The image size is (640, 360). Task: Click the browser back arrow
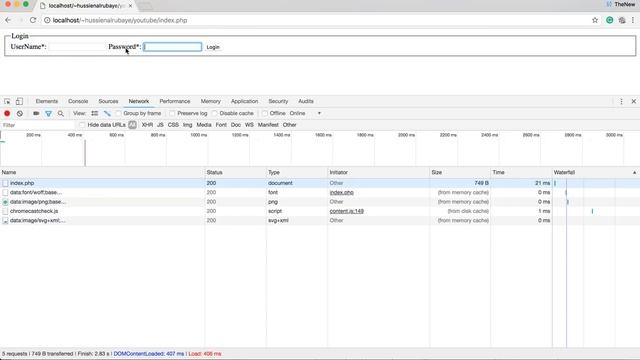click(8, 20)
